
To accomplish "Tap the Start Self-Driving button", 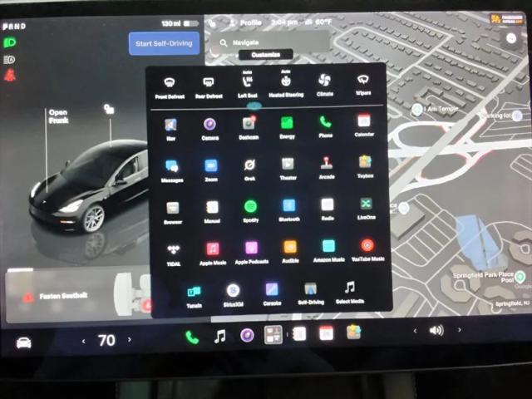I will click(x=164, y=43).
